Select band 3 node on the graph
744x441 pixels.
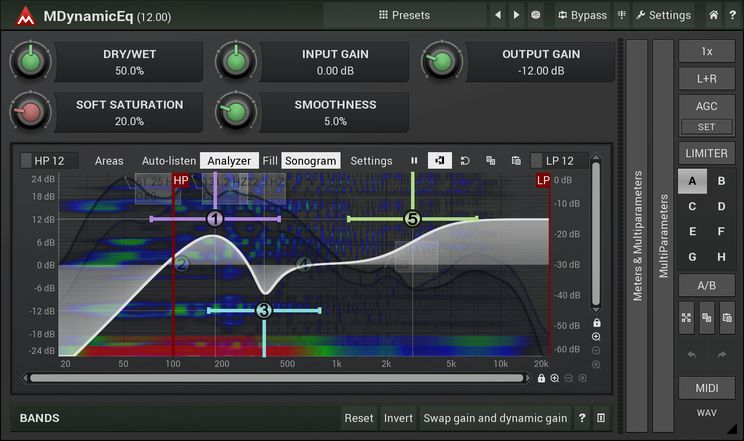[x=264, y=310]
